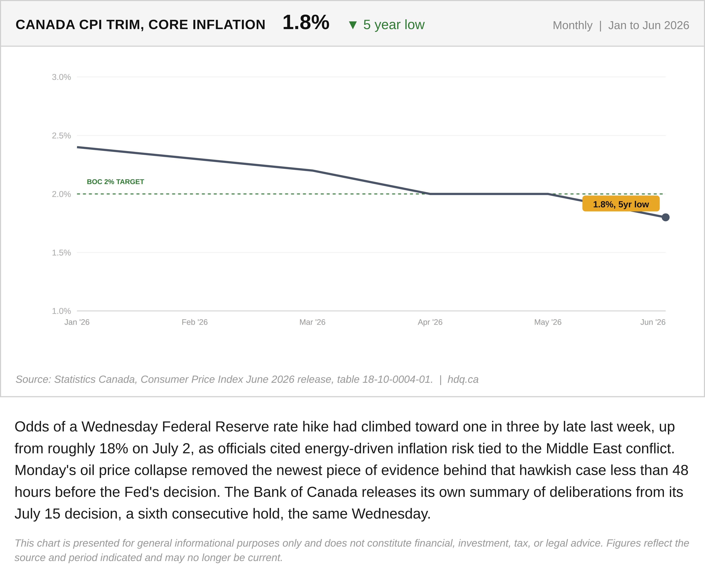This screenshot has height=588, width=705.
Task: Click the disclaimer beginning 'This chart is presented'
Action: (352, 550)
